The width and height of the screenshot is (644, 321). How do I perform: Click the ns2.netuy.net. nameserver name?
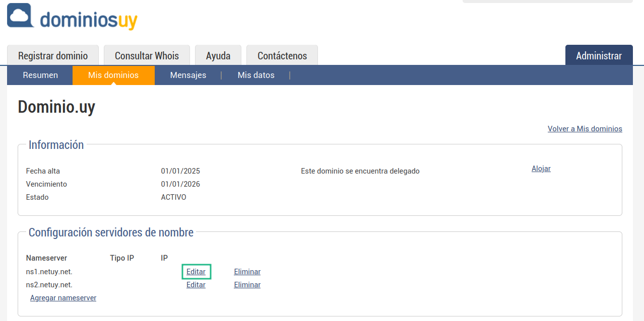click(x=49, y=285)
